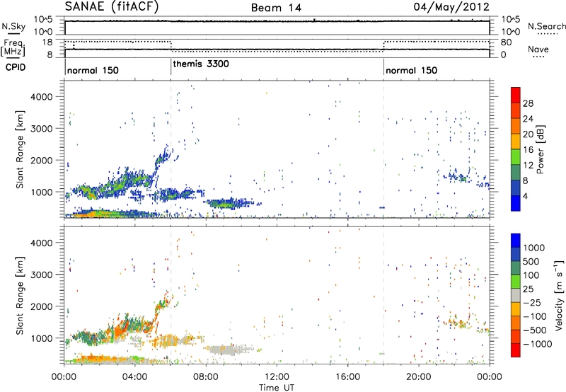Viewport: 566px width, 392px height.
Task: Click the Velocity [m s-1] colorbar title
Action: (x=559, y=294)
